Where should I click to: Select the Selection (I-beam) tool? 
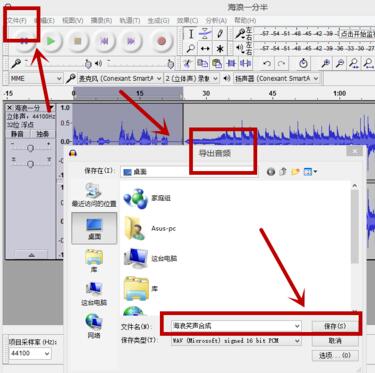pos(191,34)
